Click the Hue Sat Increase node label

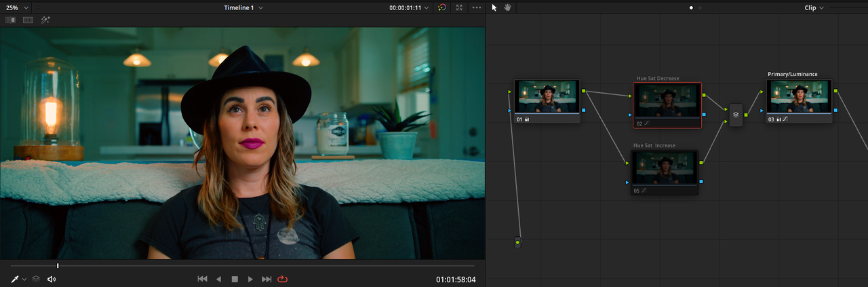(x=654, y=146)
